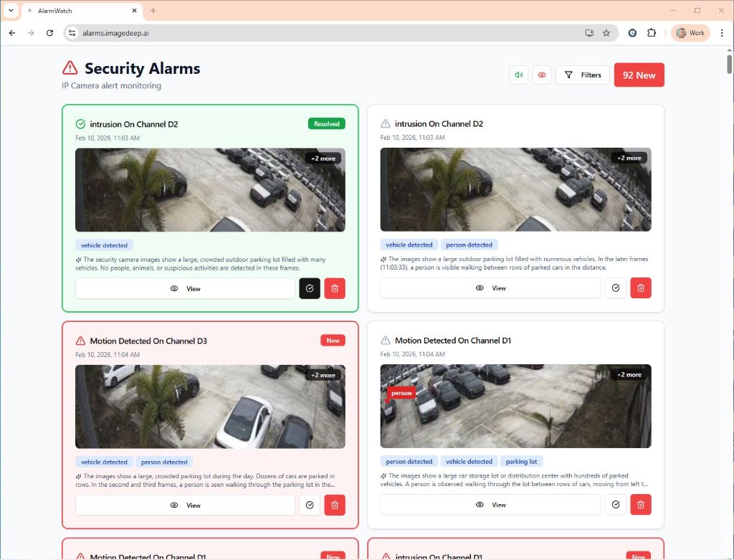
Task: Click person detected tag on Motion D3 alarm
Action: coord(164,462)
